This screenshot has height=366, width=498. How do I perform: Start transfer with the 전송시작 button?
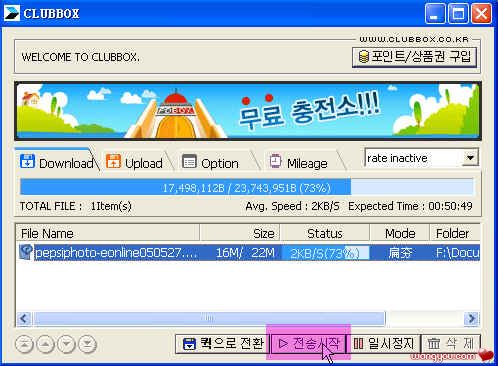click(308, 343)
